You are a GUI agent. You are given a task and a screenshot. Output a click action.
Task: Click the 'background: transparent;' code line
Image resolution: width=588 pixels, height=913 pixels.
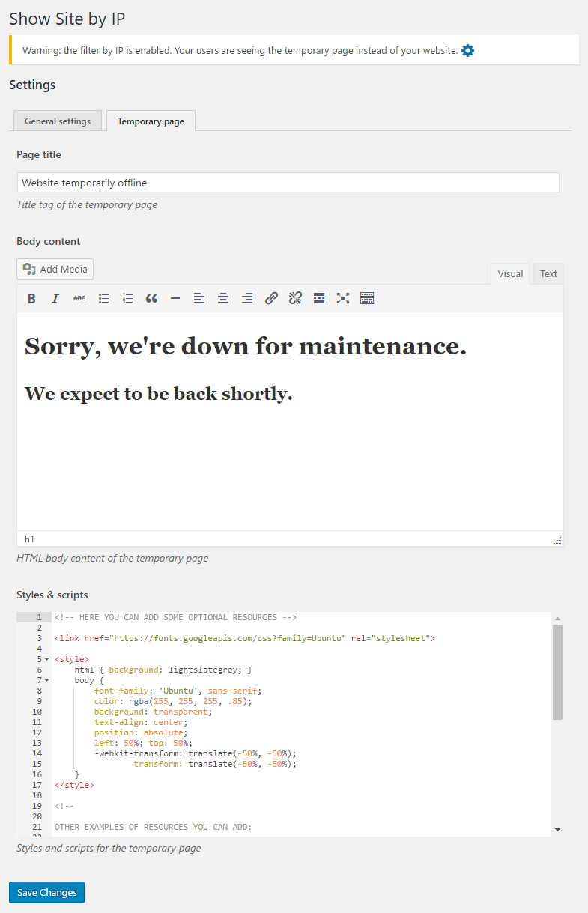point(153,712)
